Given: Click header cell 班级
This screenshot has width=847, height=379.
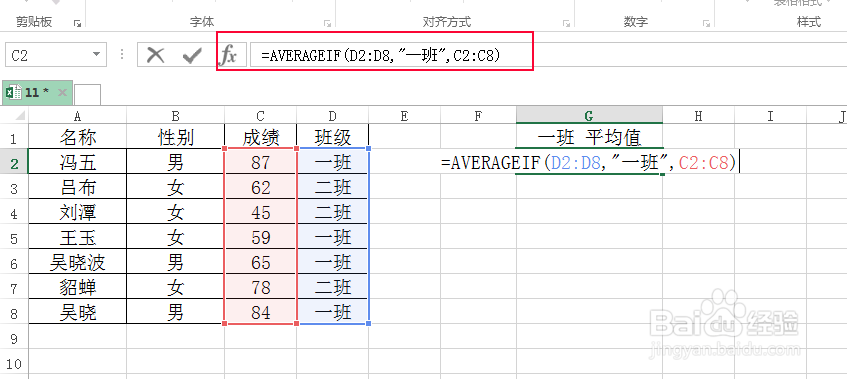Looking at the screenshot, I should coord(333,138).
